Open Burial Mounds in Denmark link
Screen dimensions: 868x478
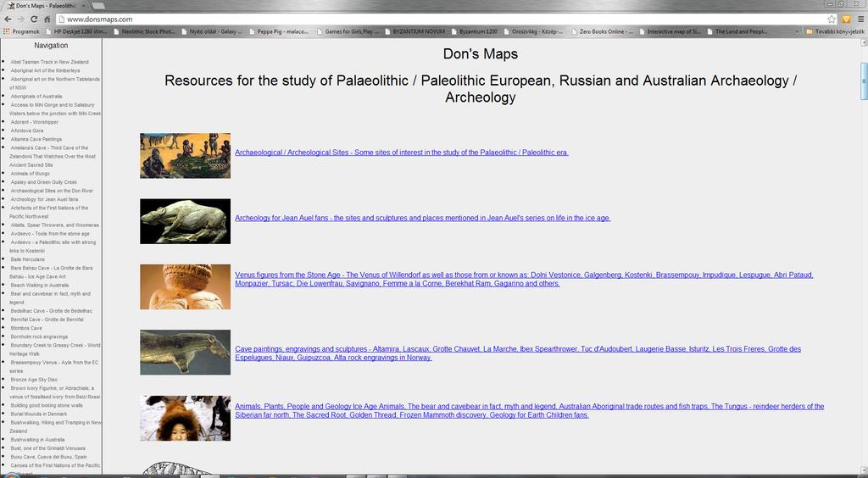click(x=39, y=414)
